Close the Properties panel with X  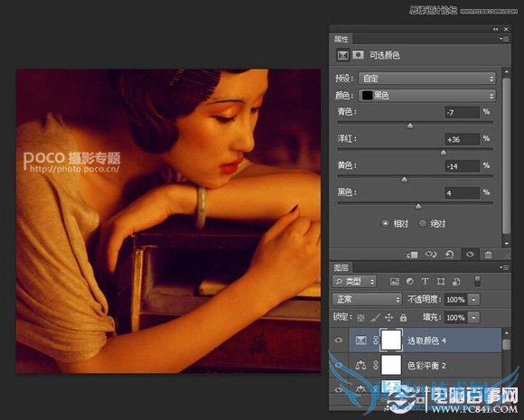coord(506,30)
